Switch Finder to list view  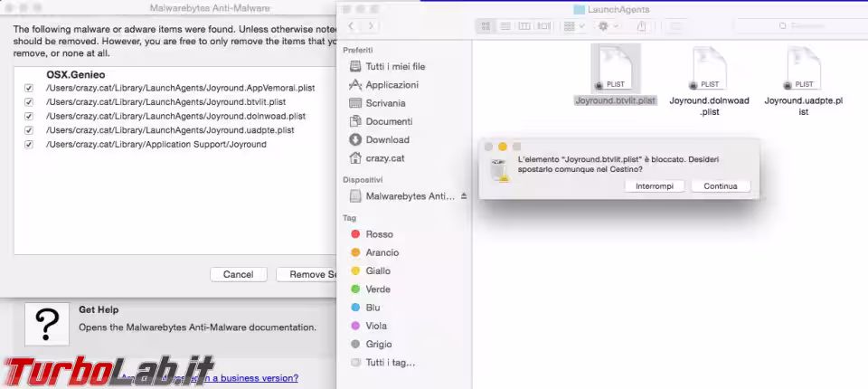point(505,26)
